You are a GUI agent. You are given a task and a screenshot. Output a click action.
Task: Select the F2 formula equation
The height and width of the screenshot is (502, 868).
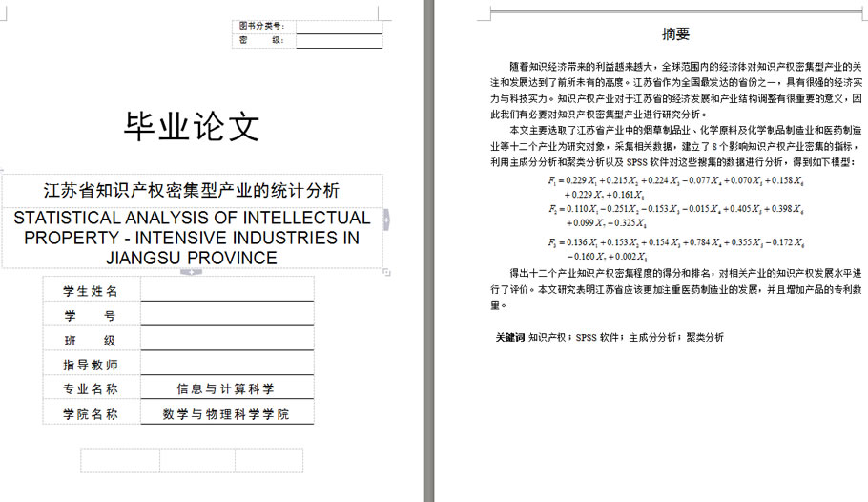(x=675, y=215)
